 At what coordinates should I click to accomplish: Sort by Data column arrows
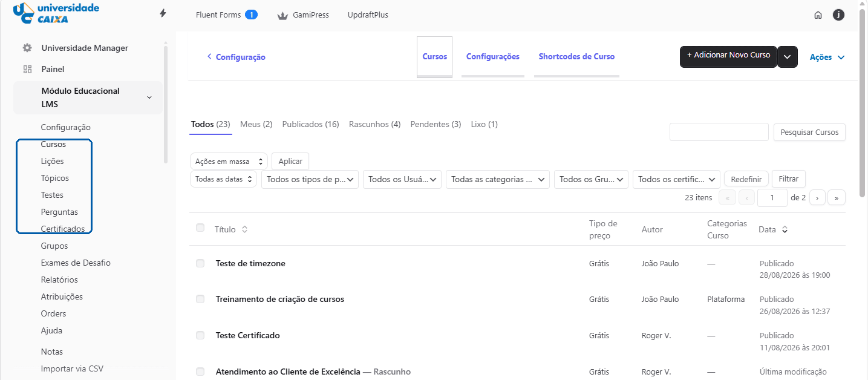pos(785,229)
